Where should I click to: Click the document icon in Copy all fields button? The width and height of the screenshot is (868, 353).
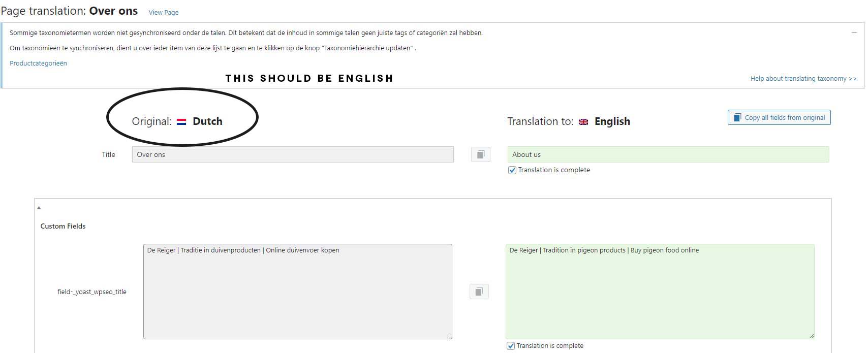pyautogui.click(x=737, y=117)
